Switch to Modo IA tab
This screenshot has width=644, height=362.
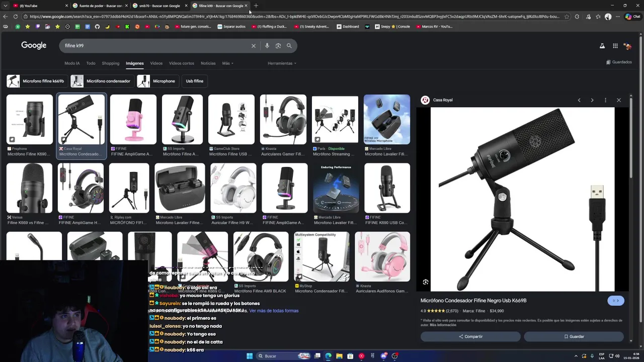[x=72, y=63]
